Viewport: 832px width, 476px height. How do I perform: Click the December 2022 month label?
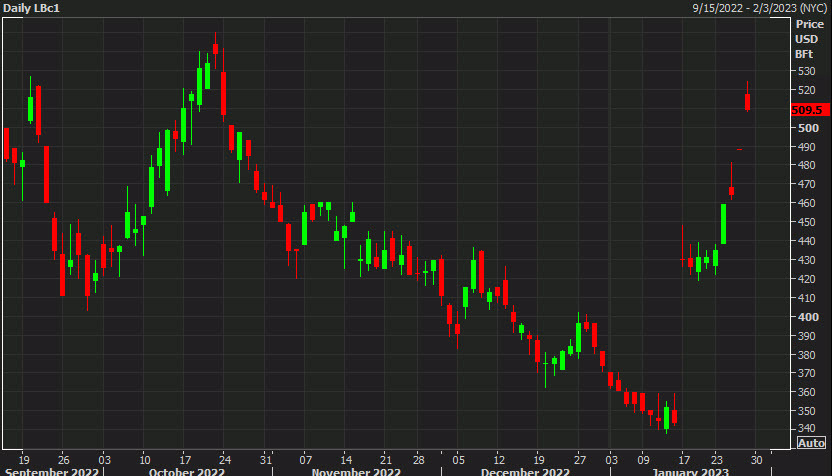click(525, 471)
